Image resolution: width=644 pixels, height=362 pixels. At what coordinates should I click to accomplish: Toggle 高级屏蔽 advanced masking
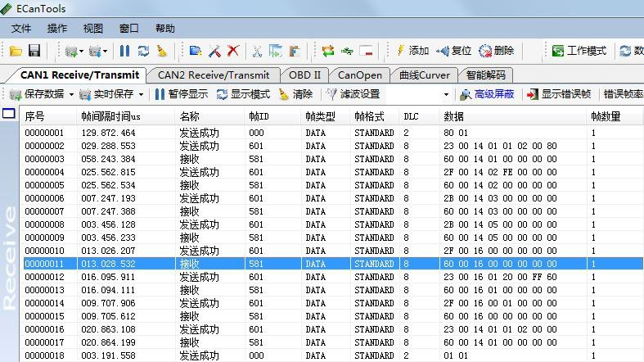486,94
